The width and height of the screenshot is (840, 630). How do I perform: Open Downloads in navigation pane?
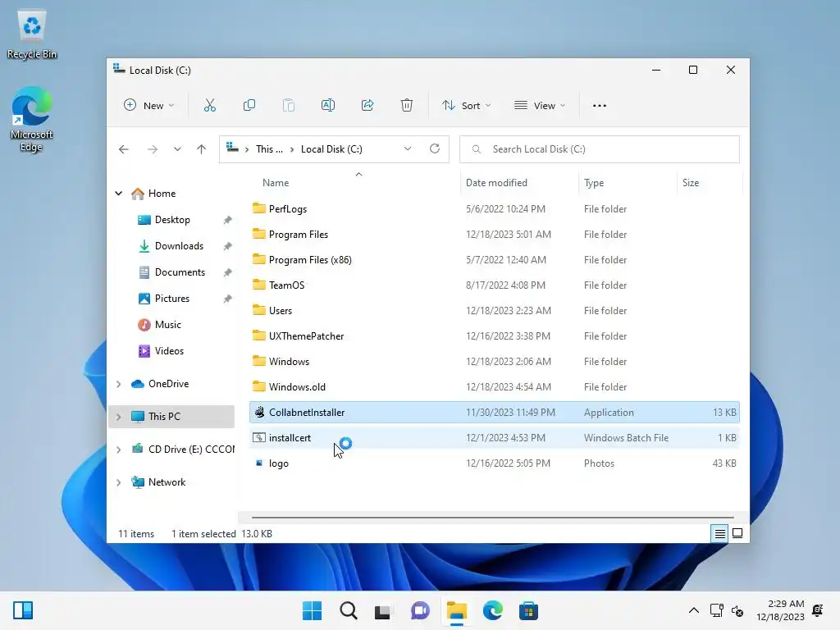(179, 246)
